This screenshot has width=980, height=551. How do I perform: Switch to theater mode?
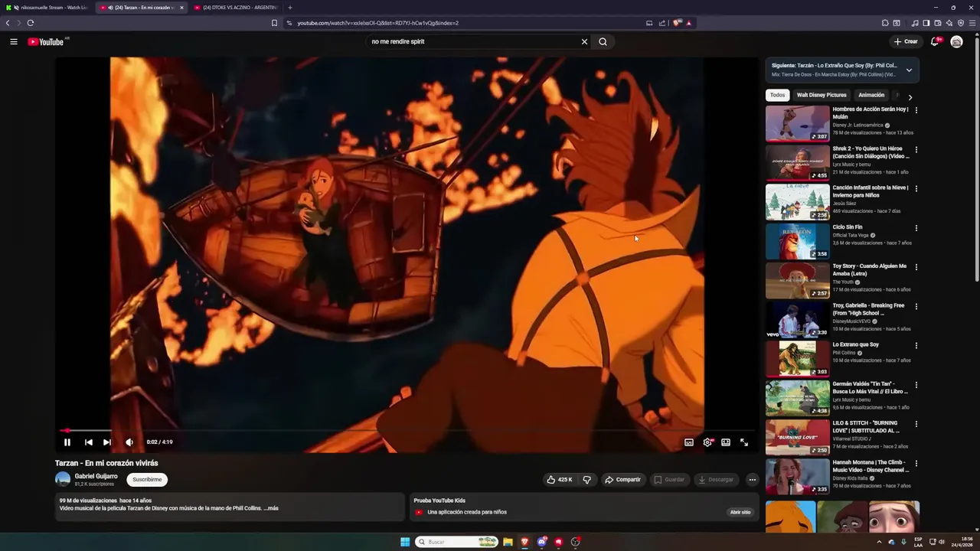click(x=726, y=442)
